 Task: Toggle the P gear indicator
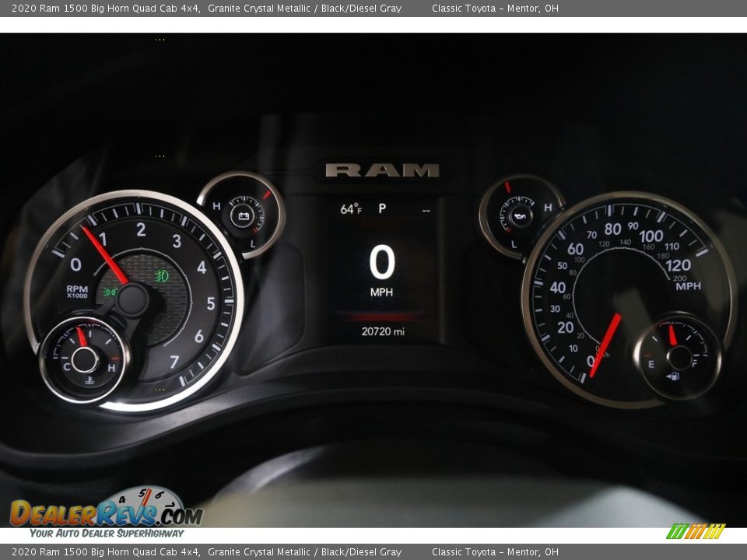381,207
